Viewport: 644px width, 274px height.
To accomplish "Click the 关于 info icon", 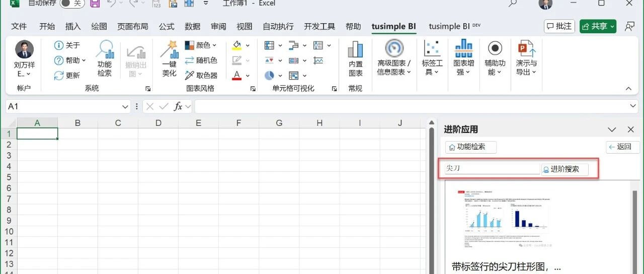I will tap(59, 45).
